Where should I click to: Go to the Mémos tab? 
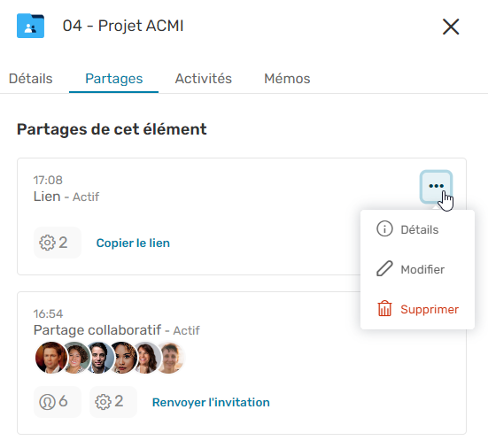(x=287, y=79)
